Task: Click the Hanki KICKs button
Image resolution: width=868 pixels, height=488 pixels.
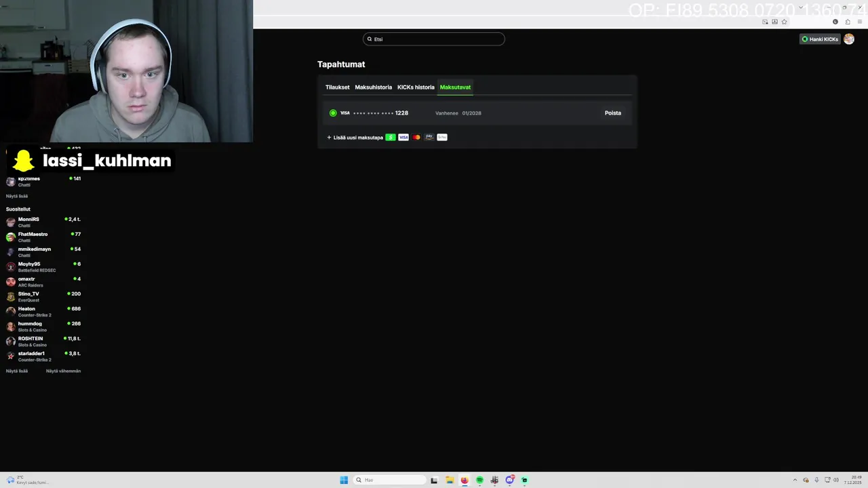Action: 820,39
